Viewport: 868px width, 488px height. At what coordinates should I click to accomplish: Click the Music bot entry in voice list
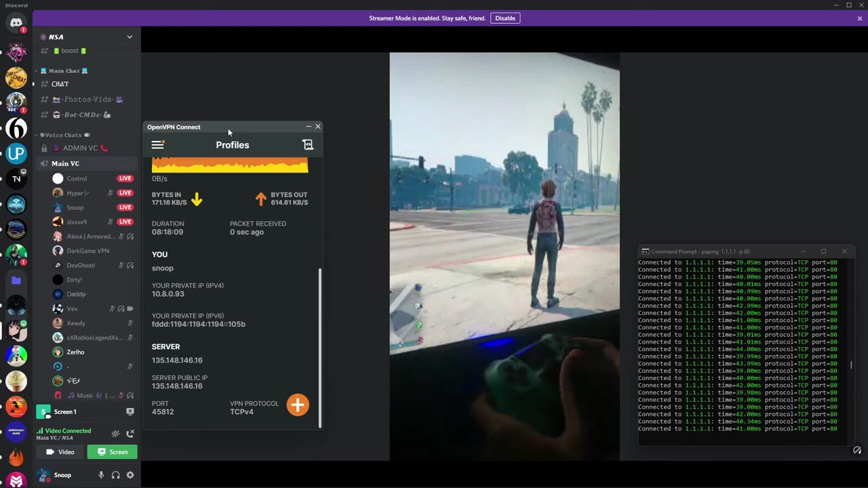92,396
